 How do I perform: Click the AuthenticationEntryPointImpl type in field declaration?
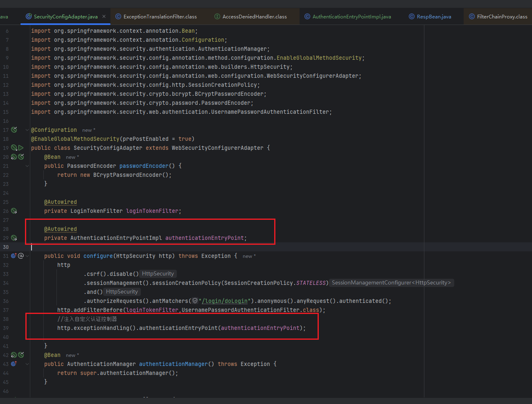116,238
